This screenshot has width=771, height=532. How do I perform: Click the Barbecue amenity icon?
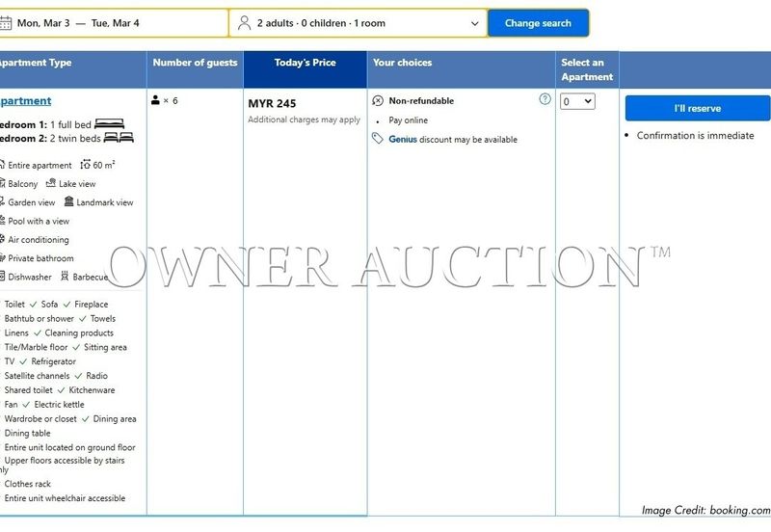coord(65,277)
